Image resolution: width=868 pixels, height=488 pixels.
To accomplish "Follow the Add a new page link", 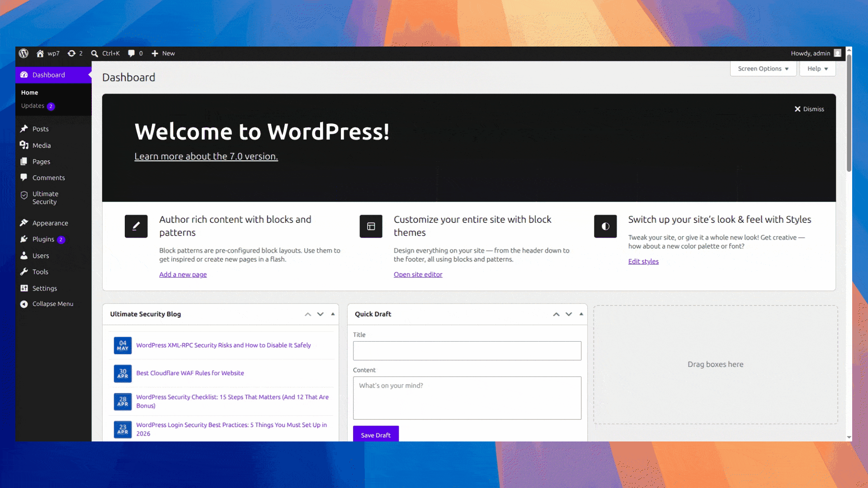I will pos(183,275).
